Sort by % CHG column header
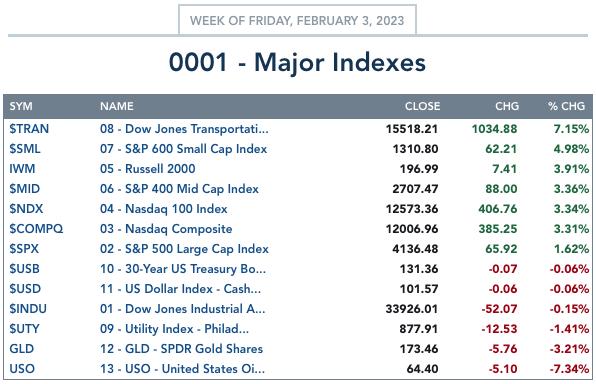The image size is (596, 384). click(x=566, y=106)
